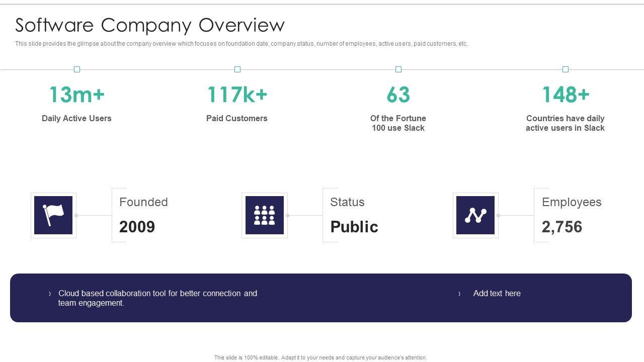644x362 pixels.
Task: Click the 117k+ statistic number
Action: click(x=237, y=95)
